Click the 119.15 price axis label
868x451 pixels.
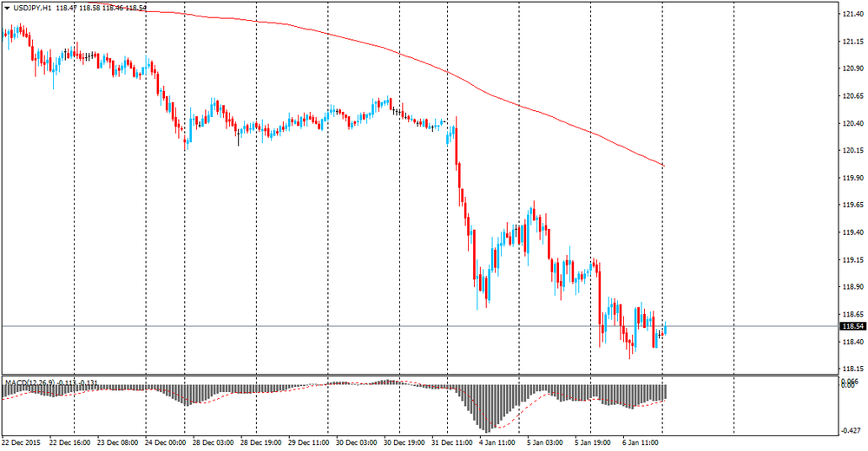click(x=853, y=260)
